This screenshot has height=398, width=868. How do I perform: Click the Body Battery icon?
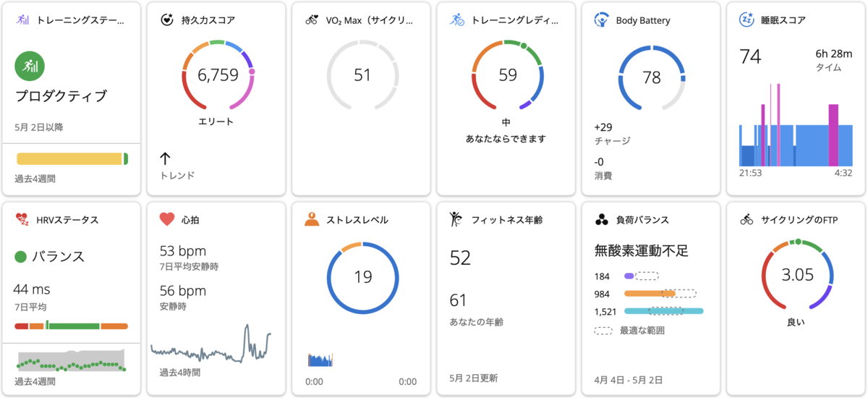(601, 20)
